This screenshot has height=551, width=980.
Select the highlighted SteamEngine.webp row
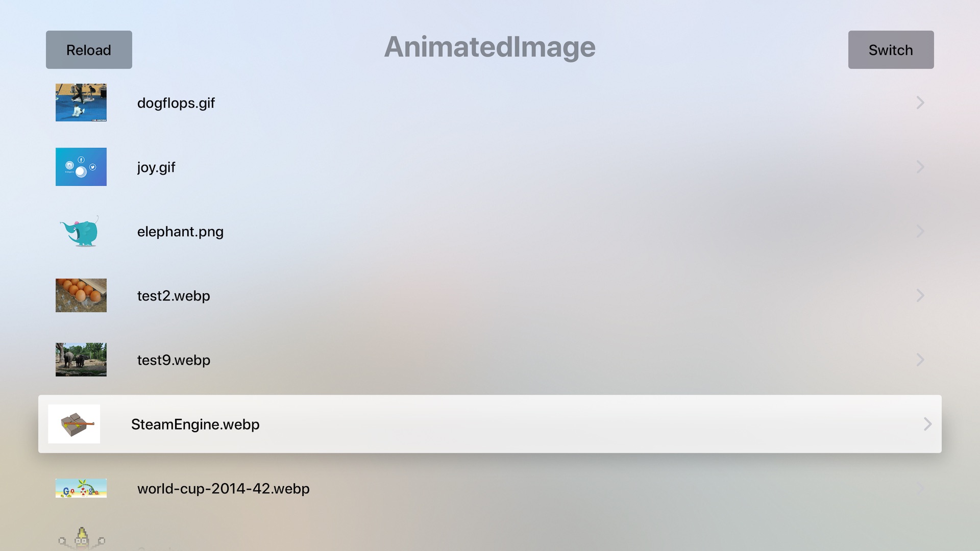(357, 424)
